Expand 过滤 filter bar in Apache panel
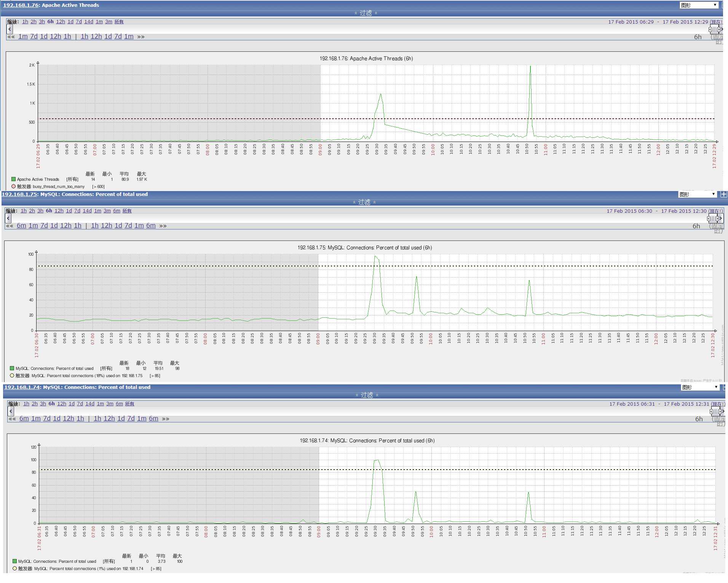 pyautogui.click(x=366, y=13)
